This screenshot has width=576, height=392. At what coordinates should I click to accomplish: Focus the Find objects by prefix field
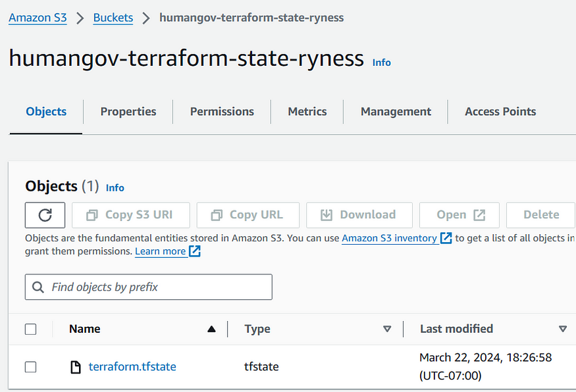[148, 287]
